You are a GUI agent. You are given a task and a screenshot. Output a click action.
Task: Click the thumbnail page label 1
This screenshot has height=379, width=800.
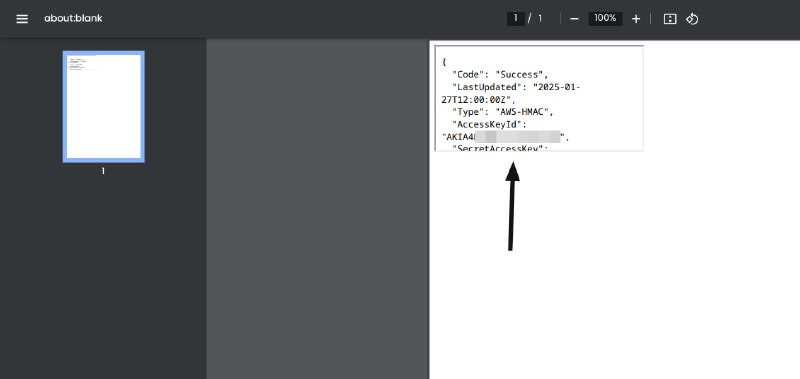[103, 171]
